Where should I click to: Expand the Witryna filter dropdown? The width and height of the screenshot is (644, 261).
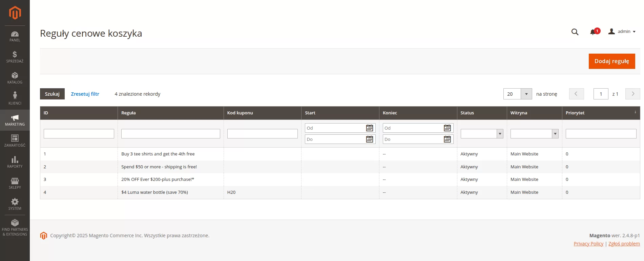pos(534,134)
